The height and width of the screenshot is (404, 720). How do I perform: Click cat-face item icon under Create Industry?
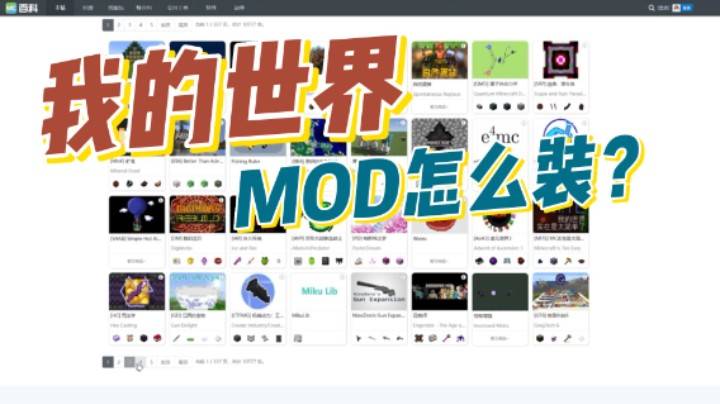pos(251,338)
